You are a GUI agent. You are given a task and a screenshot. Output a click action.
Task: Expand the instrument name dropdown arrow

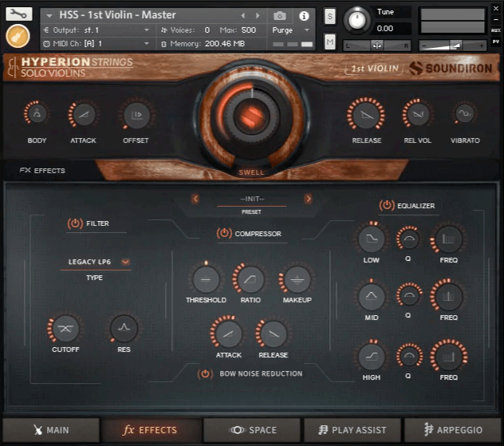[49, 15]
